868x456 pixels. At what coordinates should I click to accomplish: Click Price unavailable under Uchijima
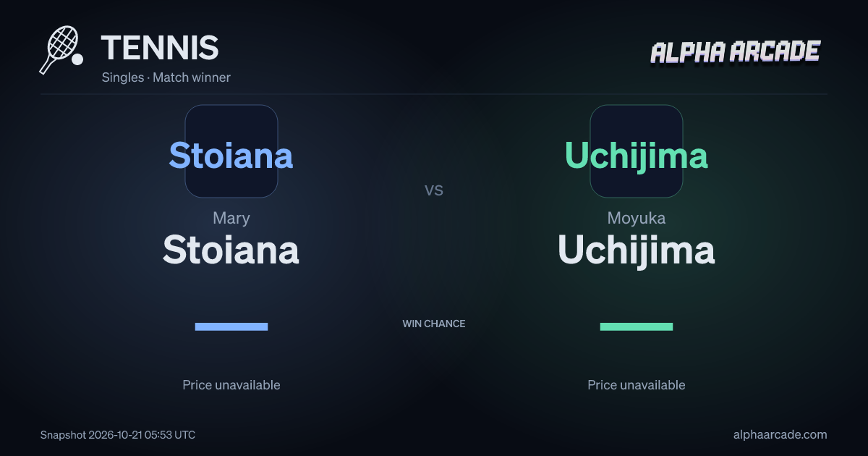click(x=637, y=385)
